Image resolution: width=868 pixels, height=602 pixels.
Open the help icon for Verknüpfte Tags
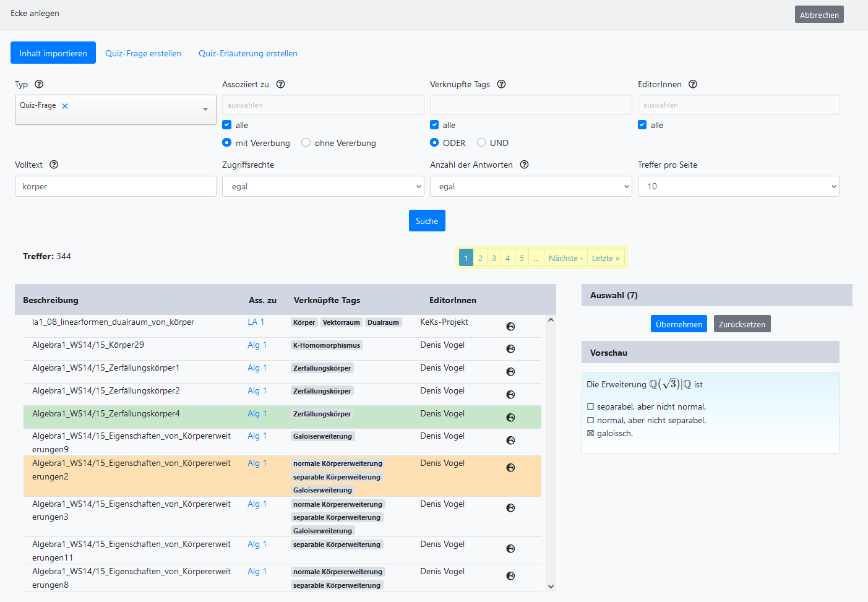tap(501, 84)
